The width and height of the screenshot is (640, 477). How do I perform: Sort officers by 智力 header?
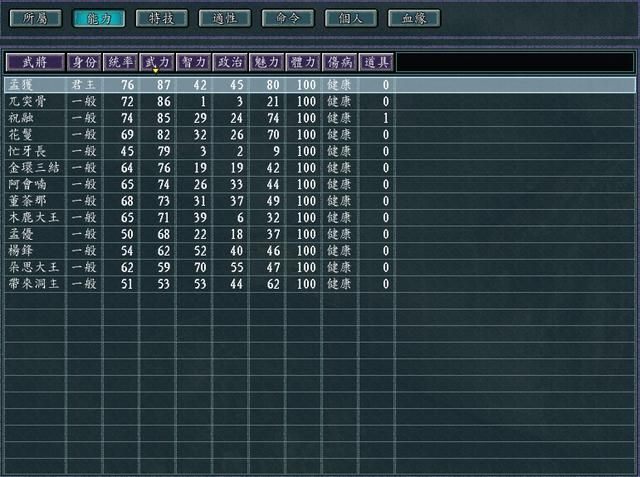click(x=193, y=62)
